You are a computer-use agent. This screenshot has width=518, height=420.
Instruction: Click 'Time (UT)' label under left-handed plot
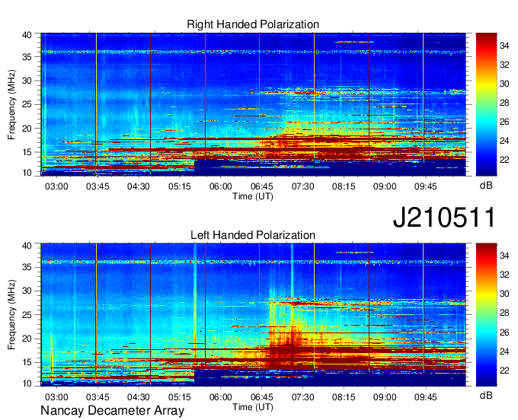[253, 407]
